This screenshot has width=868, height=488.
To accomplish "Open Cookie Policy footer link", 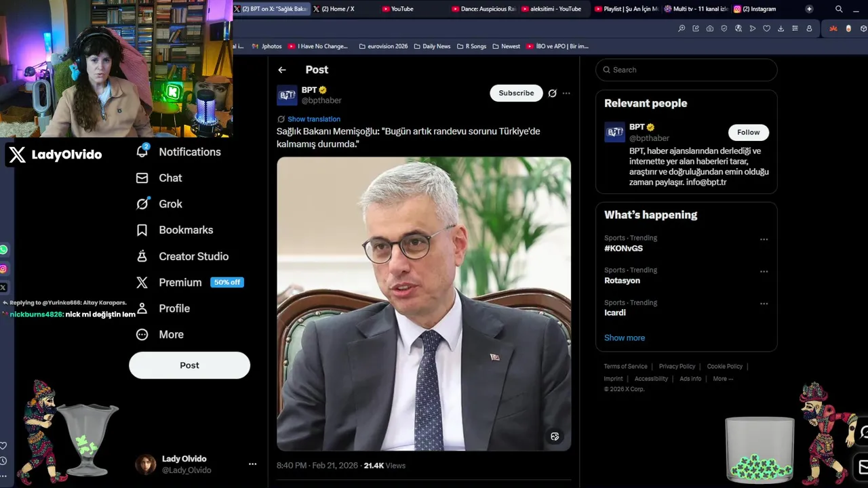I will pos(725,367).
